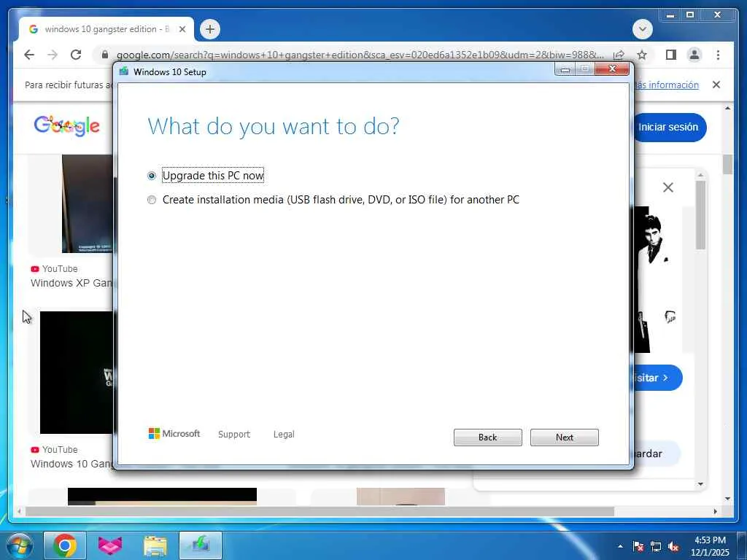Click horizontal scrollbar right arrow
Screen dimensions: 747x560
point(715,511)
